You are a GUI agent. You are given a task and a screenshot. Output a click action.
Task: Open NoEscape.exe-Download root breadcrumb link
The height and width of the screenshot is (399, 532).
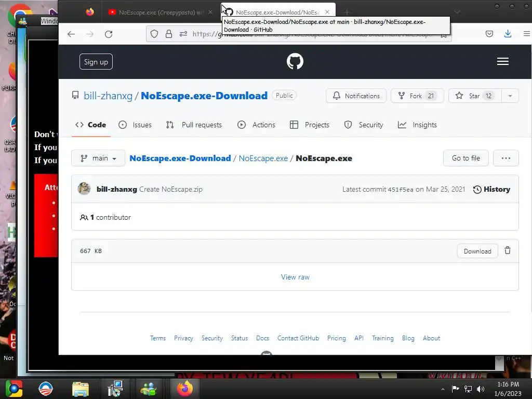[180, 158]
